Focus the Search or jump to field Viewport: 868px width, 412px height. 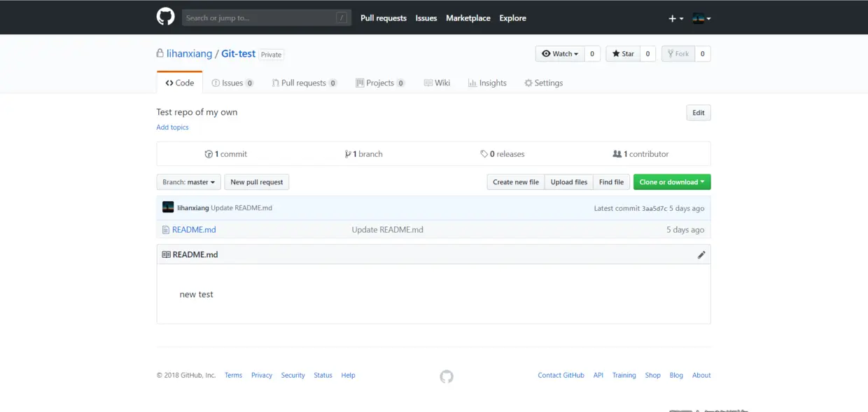pyautogui.click(x=267, y=18)
